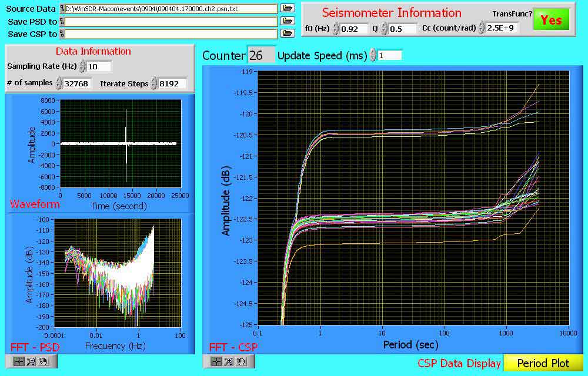Screen dimensions: 588x376
Task: Click the path format icon in Save CSP field
Action: point(62,34)
